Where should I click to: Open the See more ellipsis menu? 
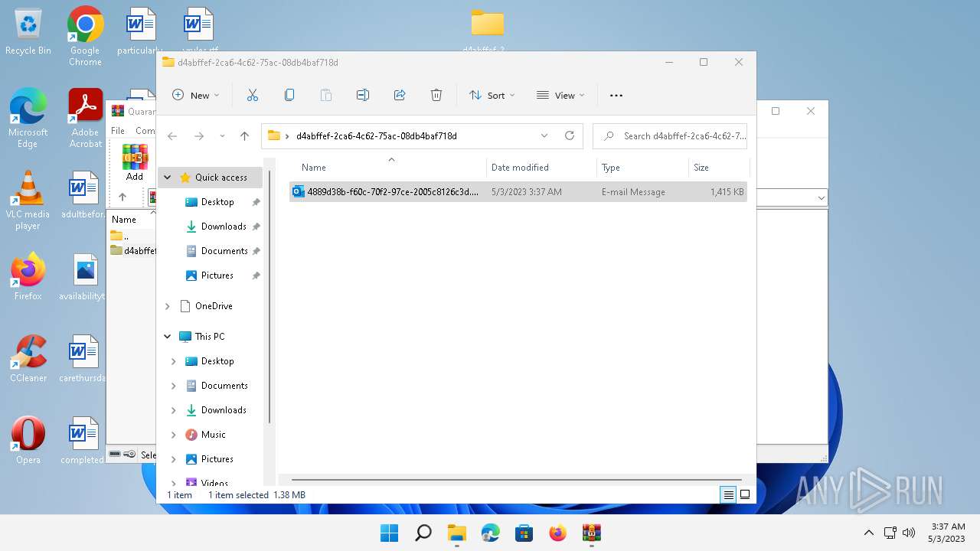pyautogui.click(x=616, y=96)
